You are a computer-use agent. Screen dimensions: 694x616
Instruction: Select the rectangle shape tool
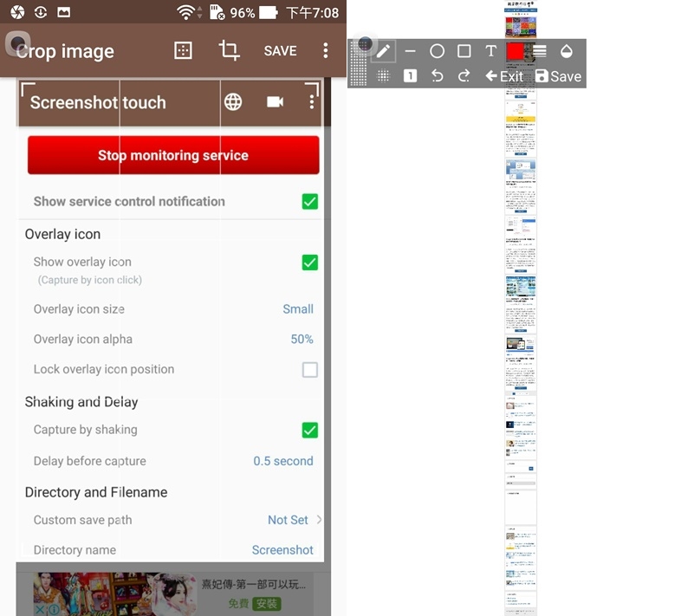(464, 51)
